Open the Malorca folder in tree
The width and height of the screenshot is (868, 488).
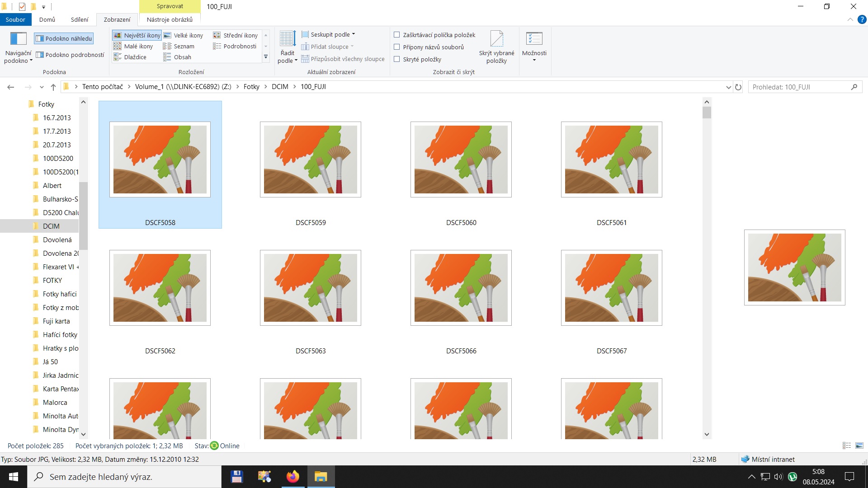point(55,402)
